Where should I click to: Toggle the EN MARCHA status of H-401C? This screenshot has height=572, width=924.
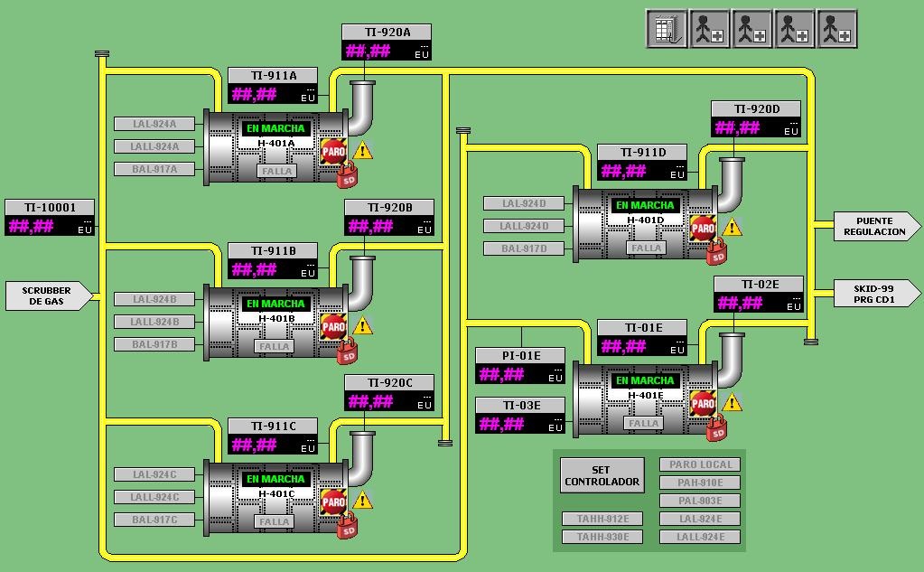(x=275, y=479)
